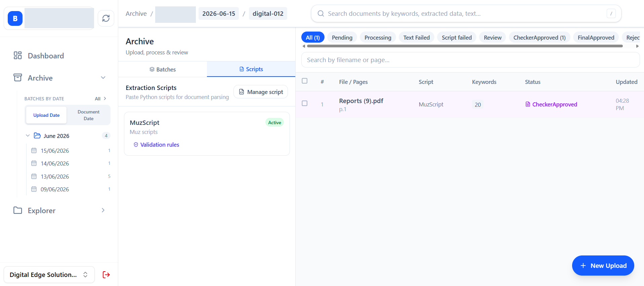Click the 2026-06-15 breadcrumb
This screenshot has width=644, height=286.
coord(219,13)
